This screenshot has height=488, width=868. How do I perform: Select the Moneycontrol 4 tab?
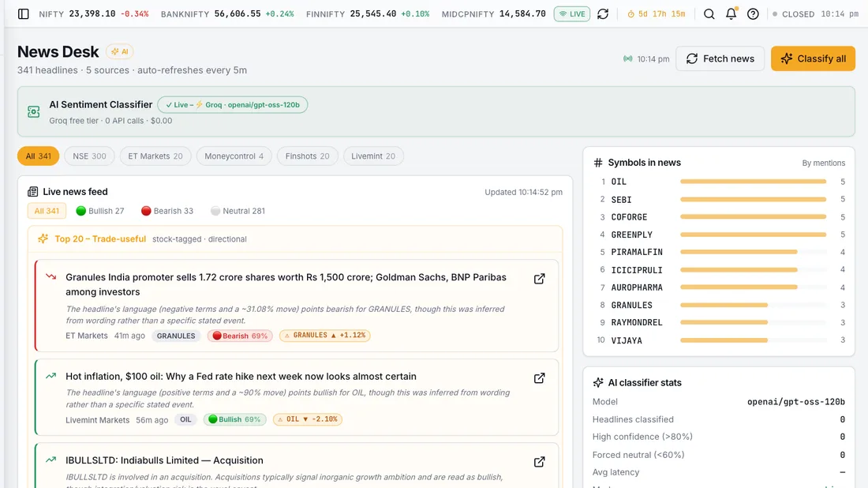(234, 156)
